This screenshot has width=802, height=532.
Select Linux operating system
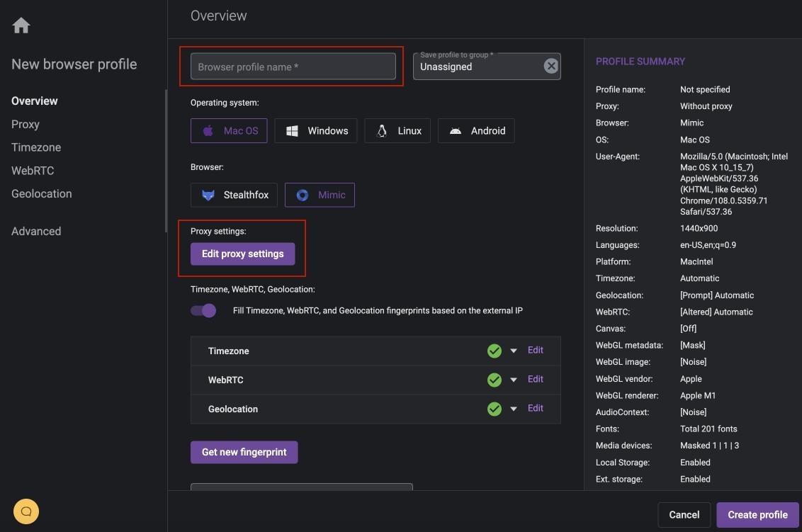click(397, 131)
